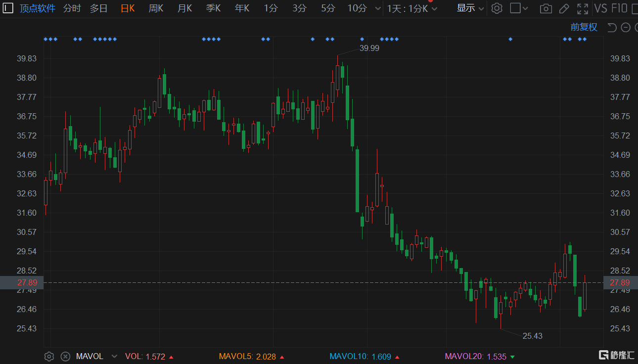The width and height of the screenshot is (638, 364).
Task: Click the 31.60 label on right price axis
Action: click(620, 213)
